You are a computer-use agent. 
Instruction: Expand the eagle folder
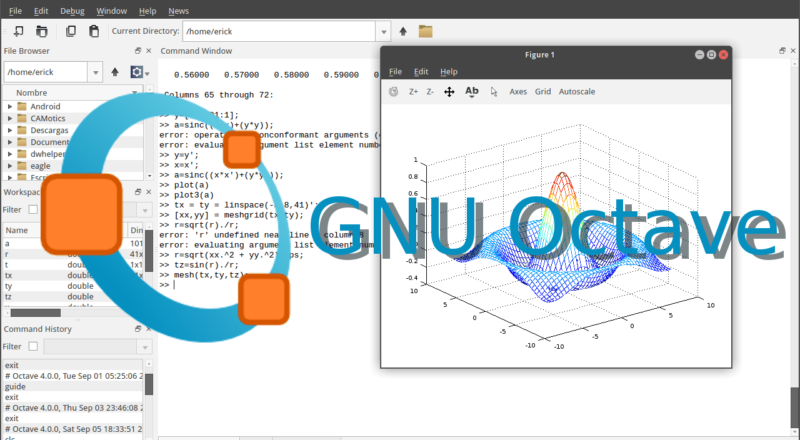tap(10, 166)
